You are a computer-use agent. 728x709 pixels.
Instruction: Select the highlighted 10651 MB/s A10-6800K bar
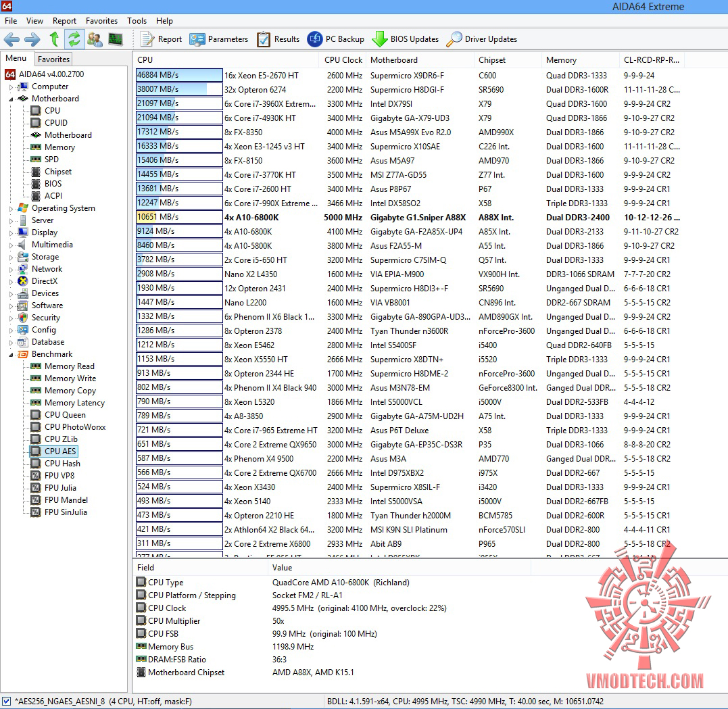(x=179, y=217)
